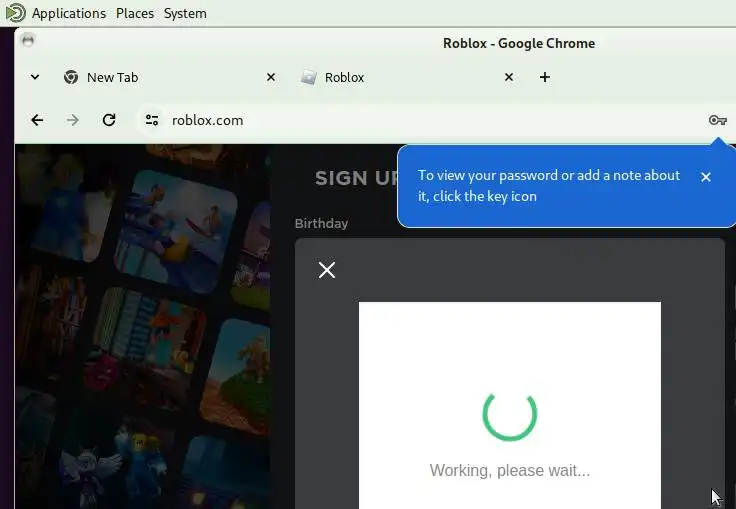Click the SIGN UP heading

point(357,178)
